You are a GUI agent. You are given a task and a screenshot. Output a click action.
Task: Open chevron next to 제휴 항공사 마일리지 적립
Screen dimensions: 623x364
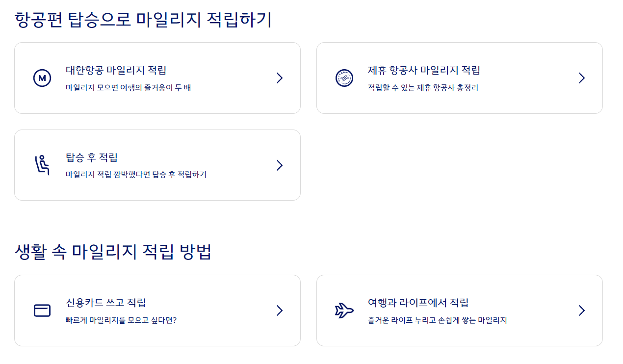coord(582,78)
